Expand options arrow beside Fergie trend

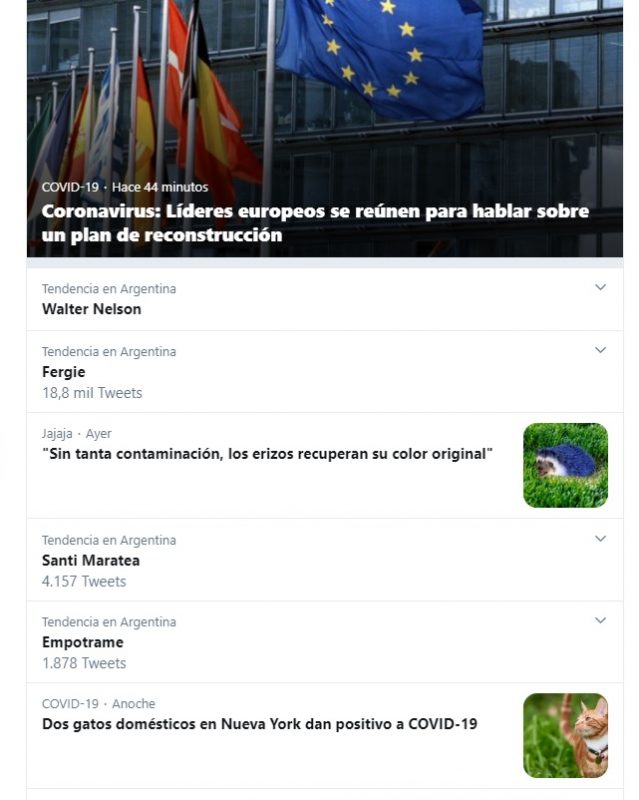[x=600, y=350]
